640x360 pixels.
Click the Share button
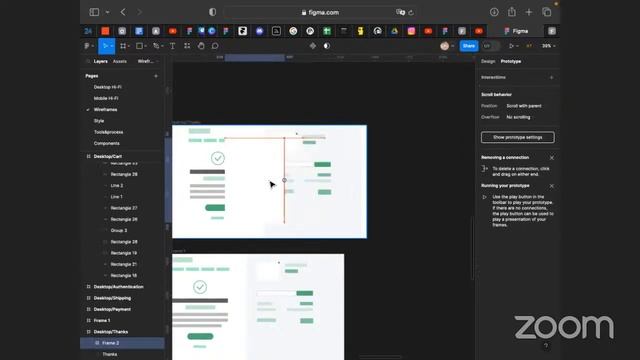[x=469, y=46]
